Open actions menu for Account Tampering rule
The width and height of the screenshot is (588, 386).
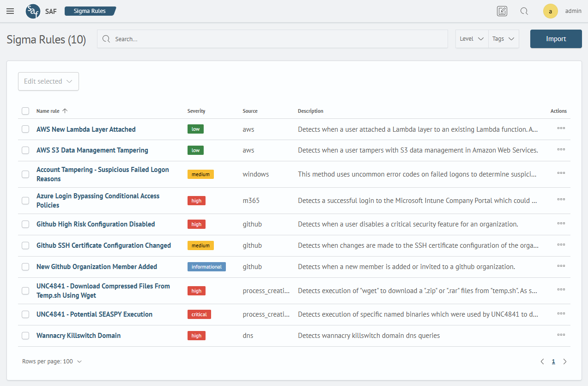click(561, 173)
